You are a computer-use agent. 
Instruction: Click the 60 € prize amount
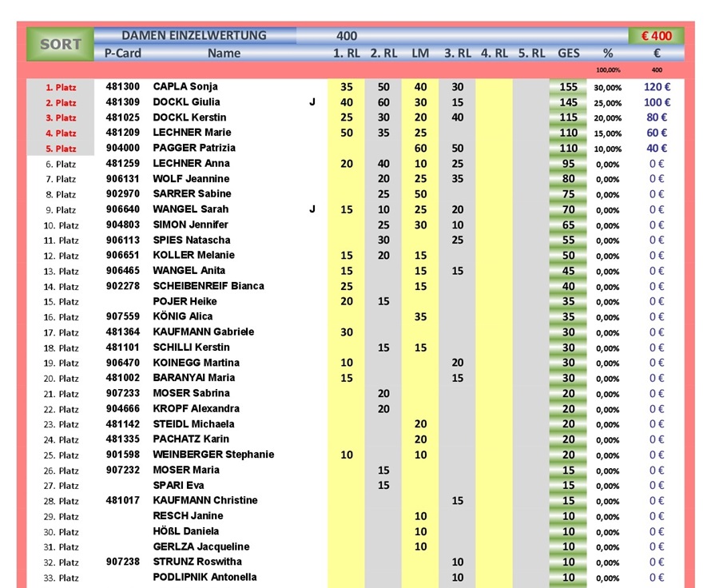click(657, 133)
